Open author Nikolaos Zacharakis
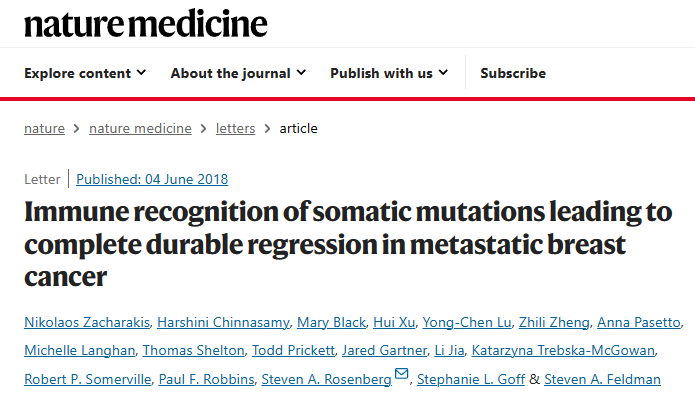 pyautogui.click(x=87, y=322)
